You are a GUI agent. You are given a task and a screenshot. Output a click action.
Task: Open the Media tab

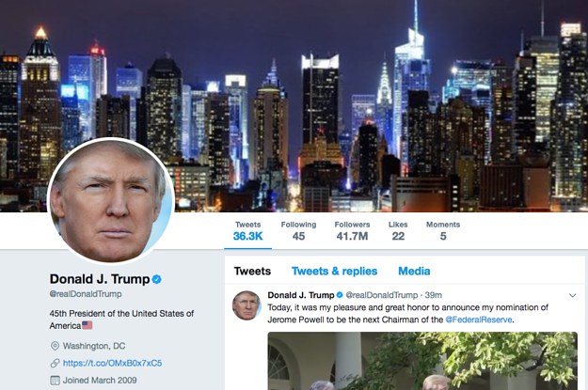point(414,271)
